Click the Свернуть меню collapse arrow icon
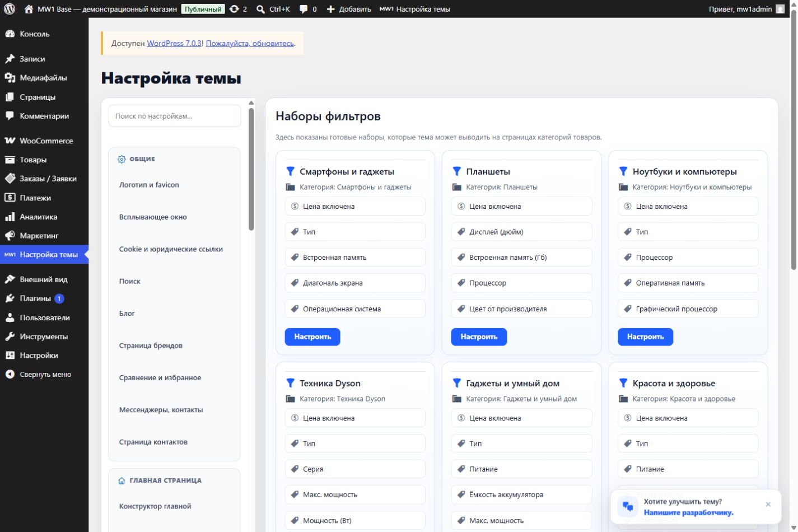798x532 pixels. 10,375
